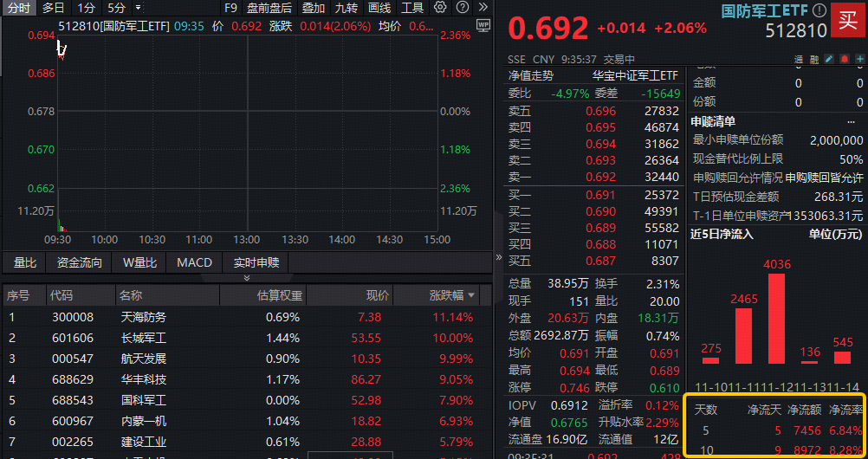Viewport: 868px width, 459px height.
Task: Click the 融 margin trading badge
Action: pos(814,60)
